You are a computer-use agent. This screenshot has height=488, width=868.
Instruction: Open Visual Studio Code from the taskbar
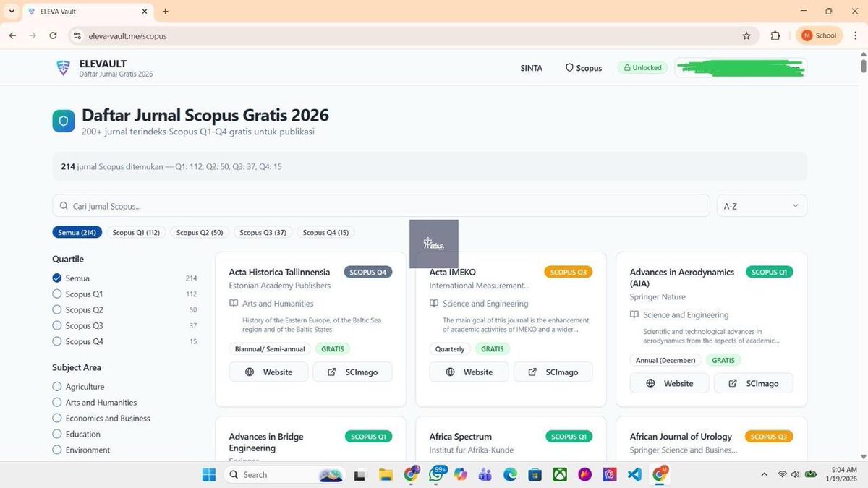tap(634, 474)
